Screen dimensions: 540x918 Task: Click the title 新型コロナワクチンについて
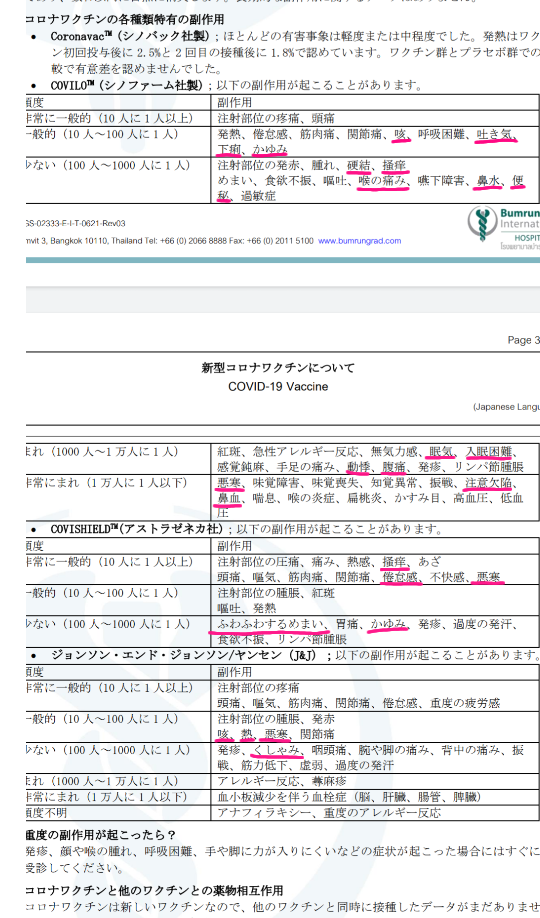click(x=278, y=368)
